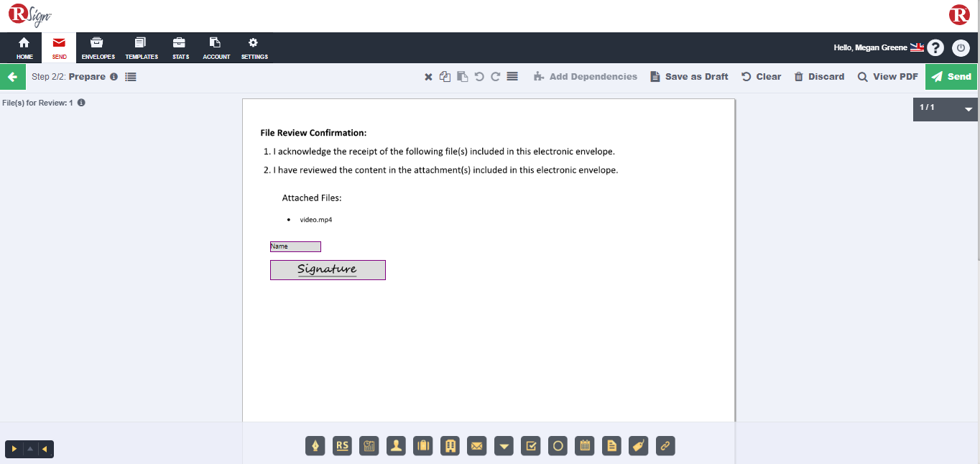Add a Checkbox field control

[531, 446]
